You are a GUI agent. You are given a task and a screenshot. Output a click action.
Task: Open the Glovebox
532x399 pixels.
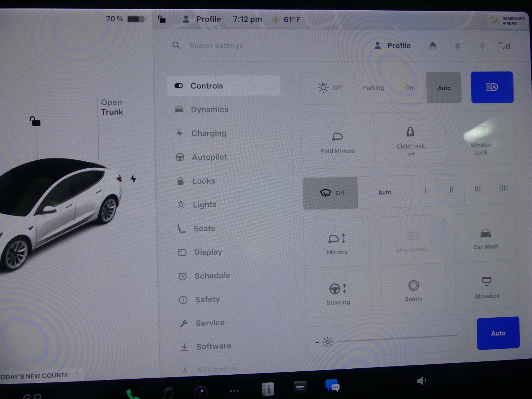pyautogui.click(x=487, y=287)
